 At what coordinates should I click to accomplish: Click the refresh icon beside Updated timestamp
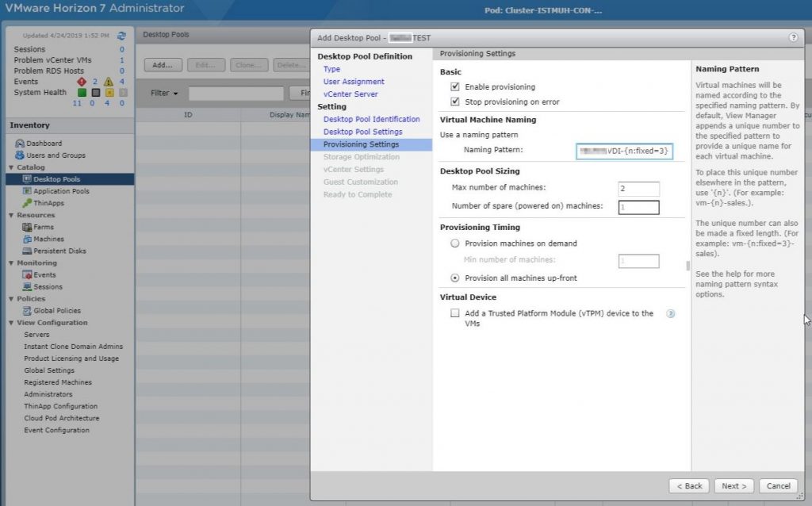point(121,36)
